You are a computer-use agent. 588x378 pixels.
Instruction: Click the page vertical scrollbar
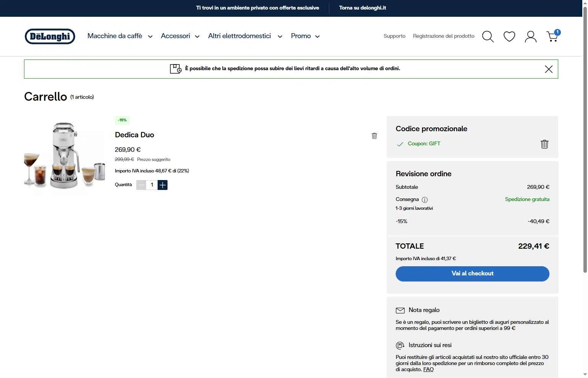[585, 140]
